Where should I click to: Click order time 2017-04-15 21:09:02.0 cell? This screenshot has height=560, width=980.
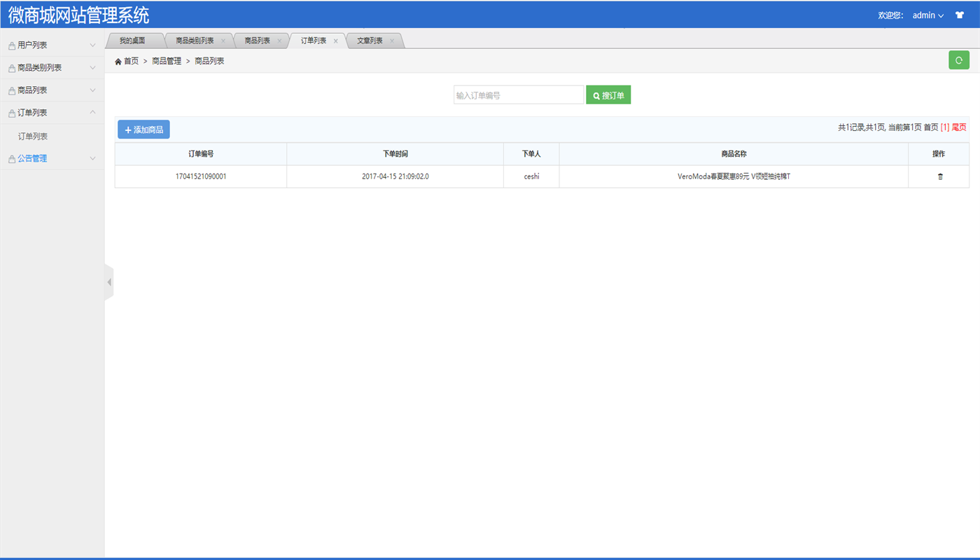tap(395, 176)
